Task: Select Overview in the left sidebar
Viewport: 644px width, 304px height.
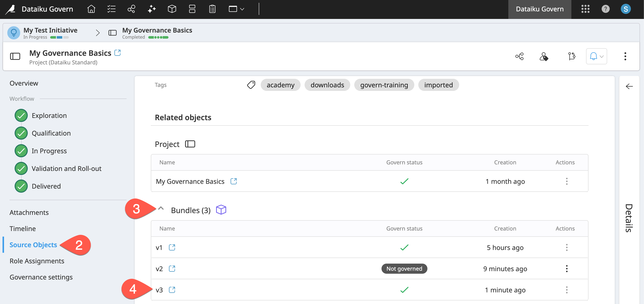Action: point(24,83)
